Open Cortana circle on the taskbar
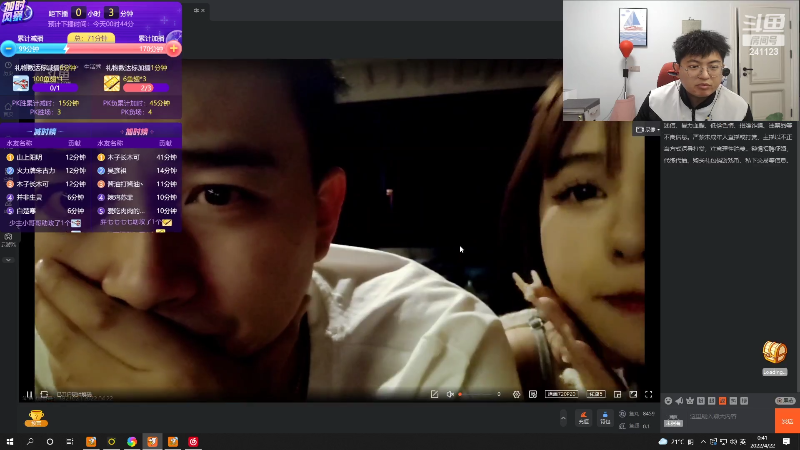Viewport: 800px width, 450px height. pyautogui.click(x=49, y=441)
